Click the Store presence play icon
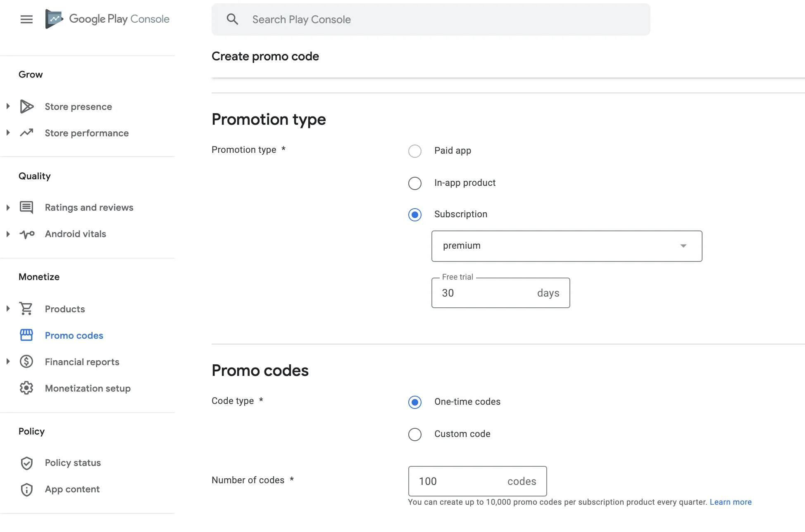 click(26, 107)
